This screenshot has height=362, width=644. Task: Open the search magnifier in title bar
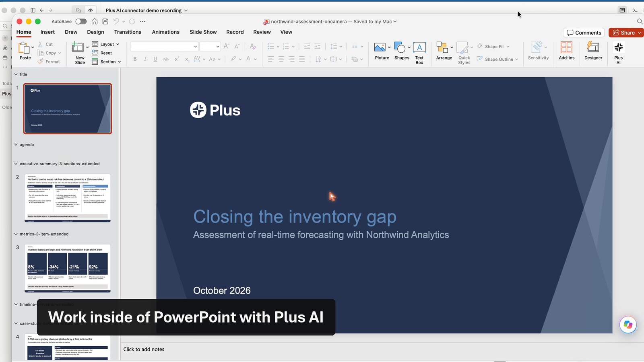640,21
